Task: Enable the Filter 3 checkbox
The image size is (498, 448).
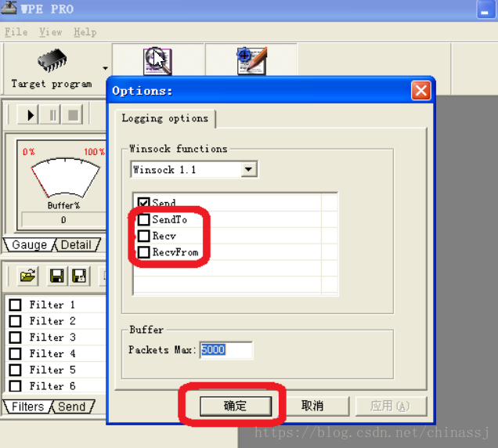Action: (15, 337)
